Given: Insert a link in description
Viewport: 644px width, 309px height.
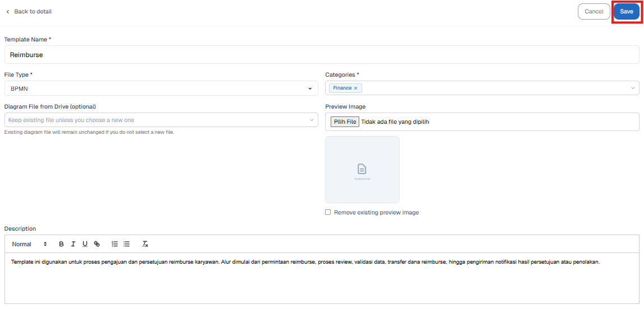Looking at the screenshot, I should pyautogui.click(x=97, y=244).
